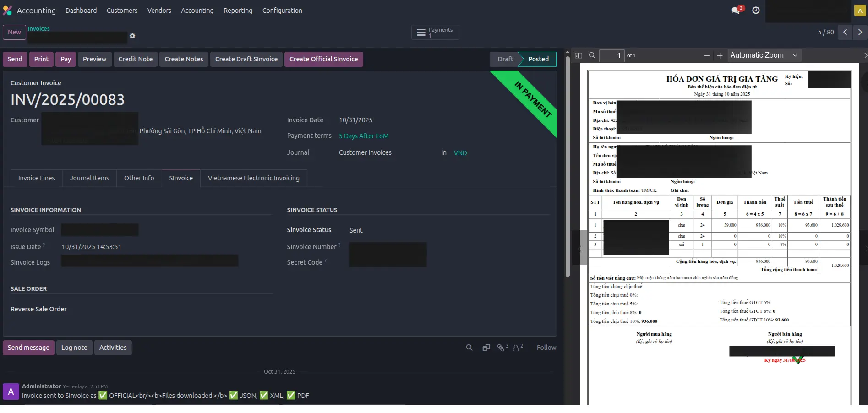Select the Vietnamese Electronic Invoicing tab
The image size is (868, 413).
253,178
